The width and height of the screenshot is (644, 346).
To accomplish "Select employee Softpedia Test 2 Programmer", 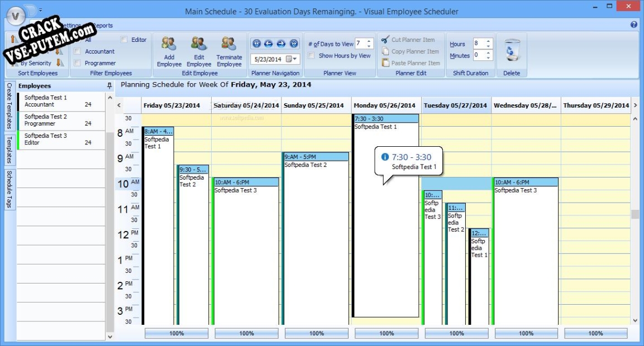I will tap(61, 120).
